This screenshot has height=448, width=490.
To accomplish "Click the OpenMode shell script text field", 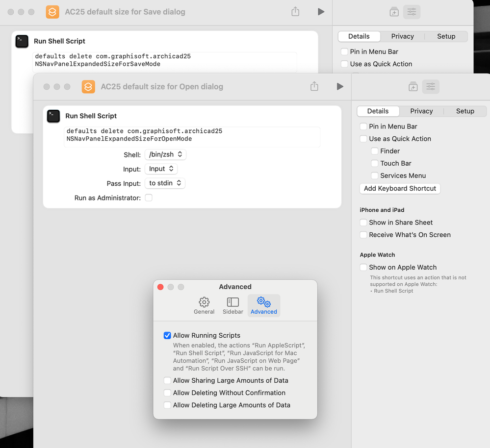I will pos(192,137).
